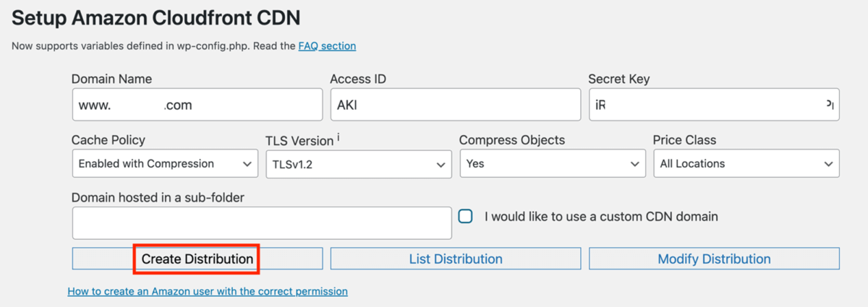This screenshot has height=307, width=868.
Task: Click the TLS Version info icon
Action: 339,137
